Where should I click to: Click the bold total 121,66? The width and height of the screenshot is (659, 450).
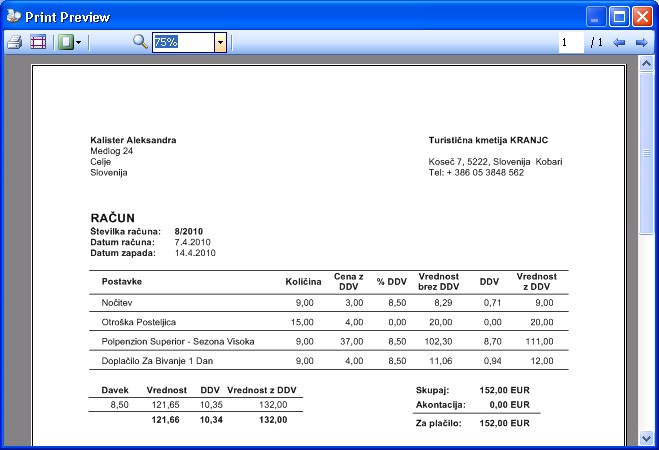165,420
